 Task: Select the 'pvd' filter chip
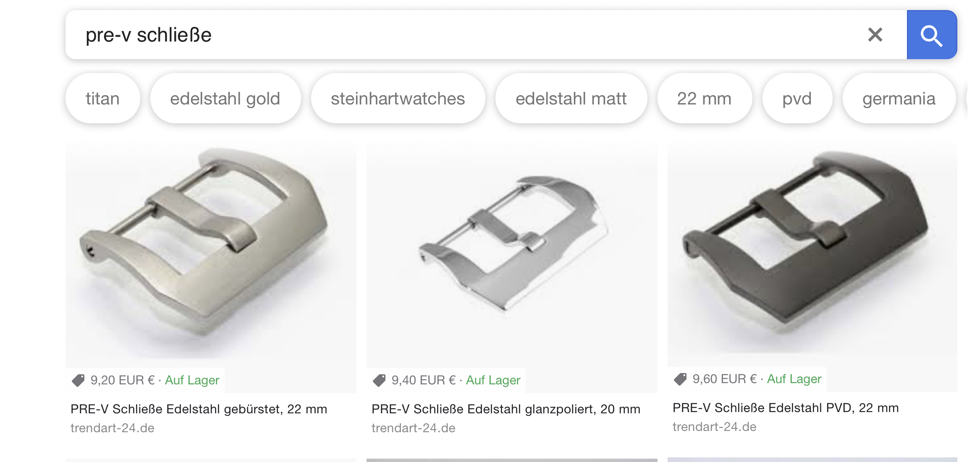[x=797, y=99]
